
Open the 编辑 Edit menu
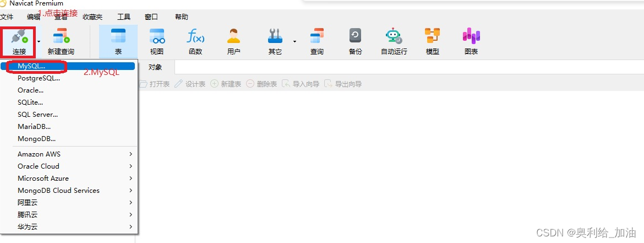[x=33, y=17]
